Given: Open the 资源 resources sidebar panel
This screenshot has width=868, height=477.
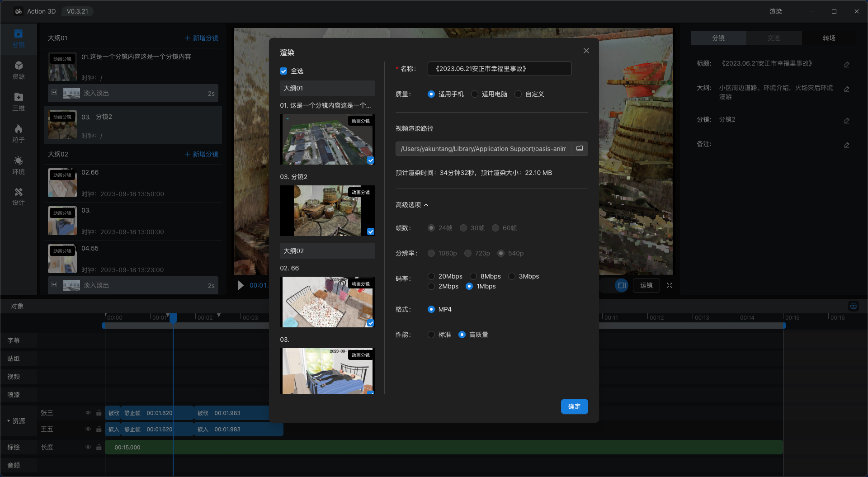Looking at the screenshot, I should 19,71.
